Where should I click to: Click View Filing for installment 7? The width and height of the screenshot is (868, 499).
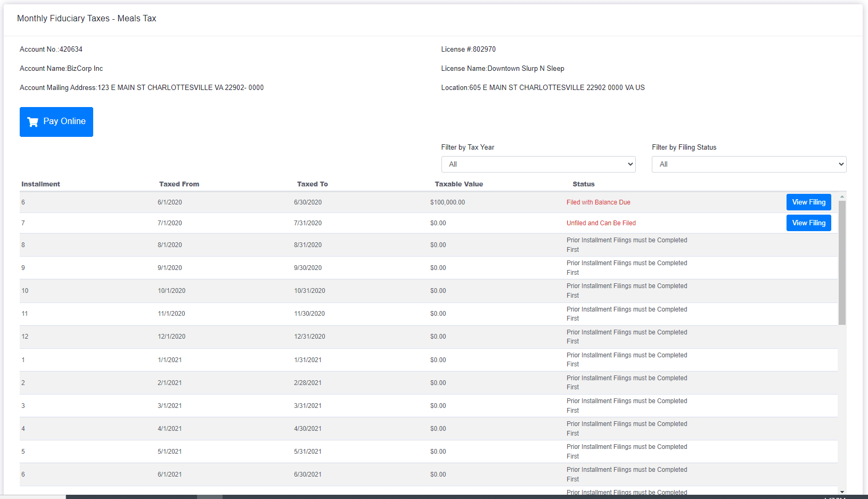click(808, 223)
